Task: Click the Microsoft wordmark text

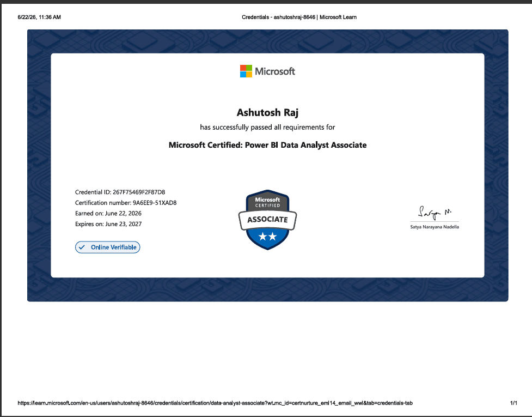Action: click(275, 71)
